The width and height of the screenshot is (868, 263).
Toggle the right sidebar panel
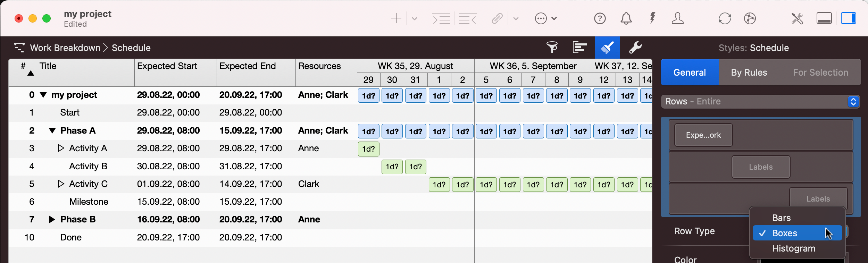(848, 18)
